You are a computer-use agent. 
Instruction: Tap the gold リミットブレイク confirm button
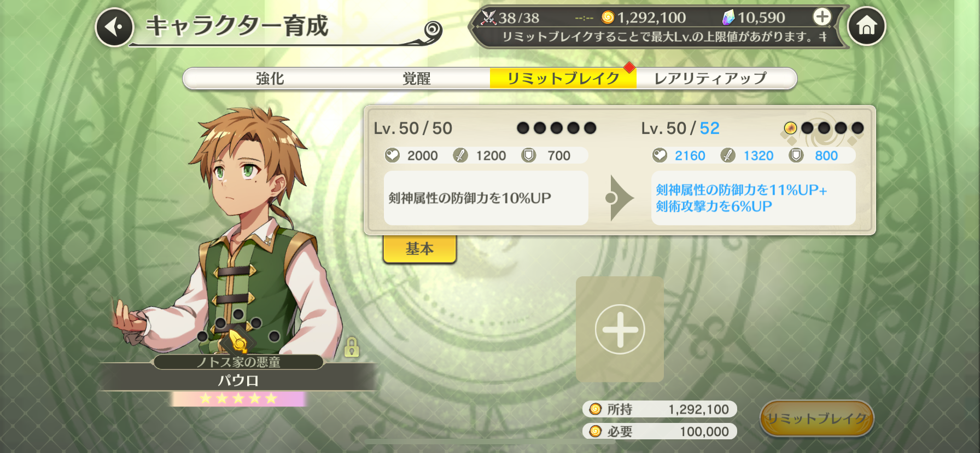point(817,419)
